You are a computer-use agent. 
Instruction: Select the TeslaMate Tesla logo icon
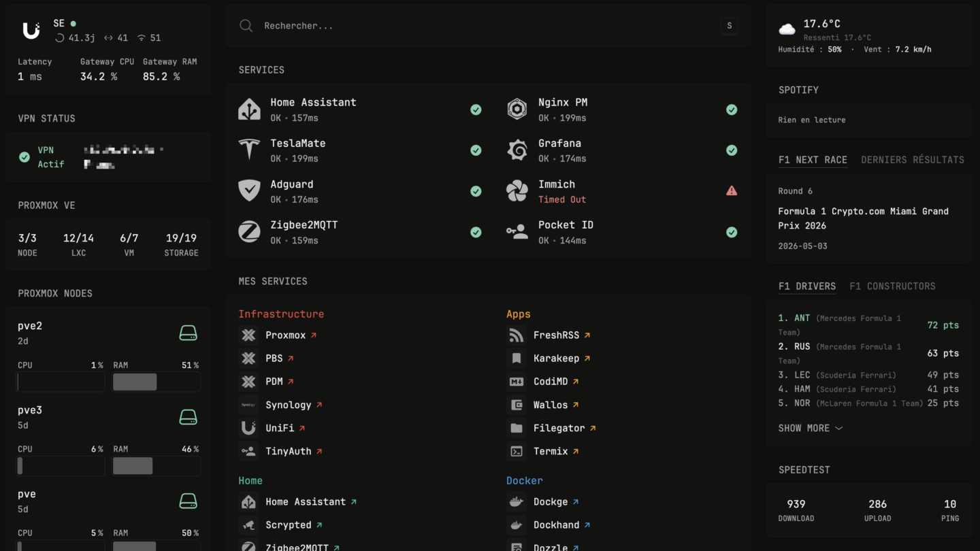[x=249, y=150]
